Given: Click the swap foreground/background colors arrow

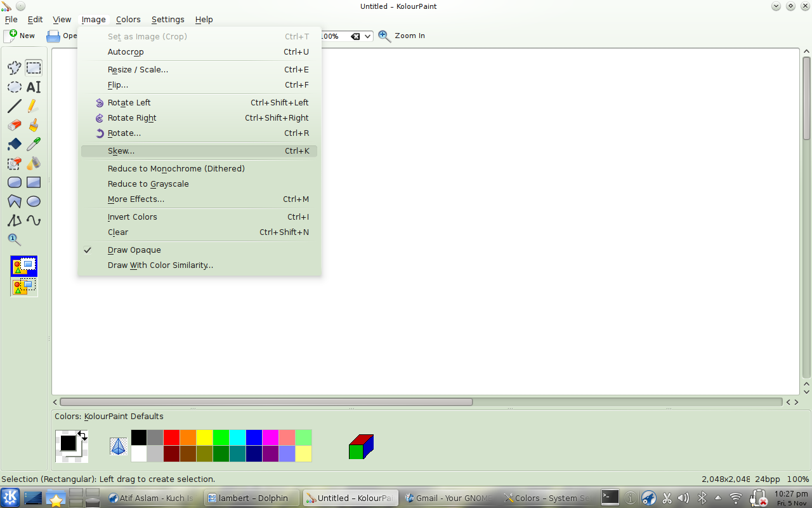Looking at the screenshot, I should tap(82, 436).
